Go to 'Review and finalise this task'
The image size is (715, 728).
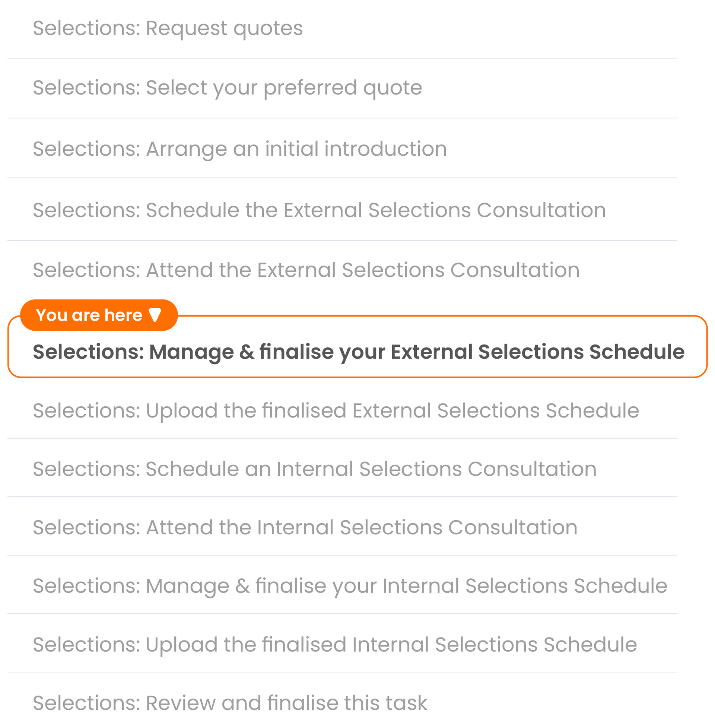(x=230, y=703)
